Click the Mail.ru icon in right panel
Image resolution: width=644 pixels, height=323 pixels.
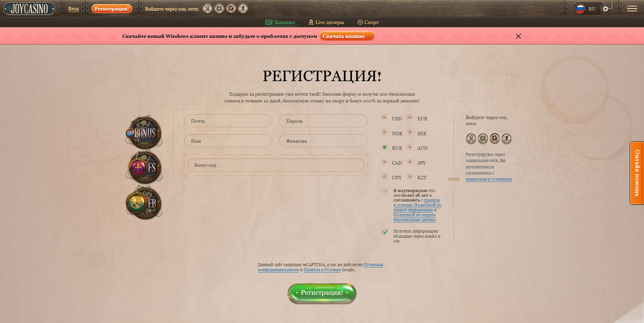click(483, 138)
